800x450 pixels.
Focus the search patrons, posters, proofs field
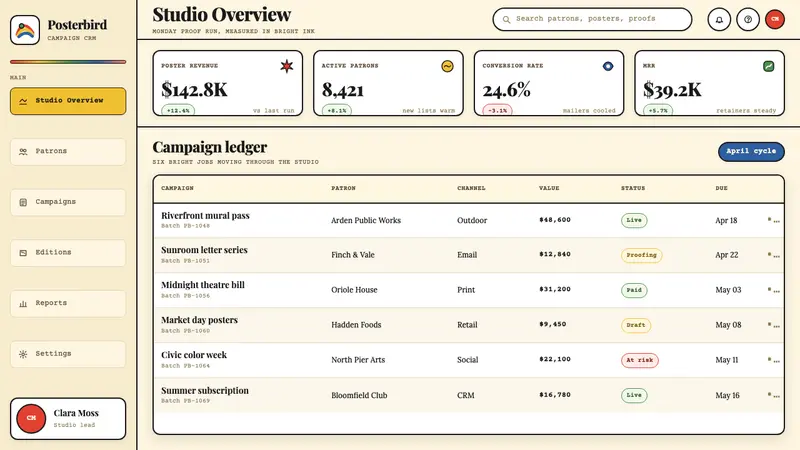coord(592,19)
